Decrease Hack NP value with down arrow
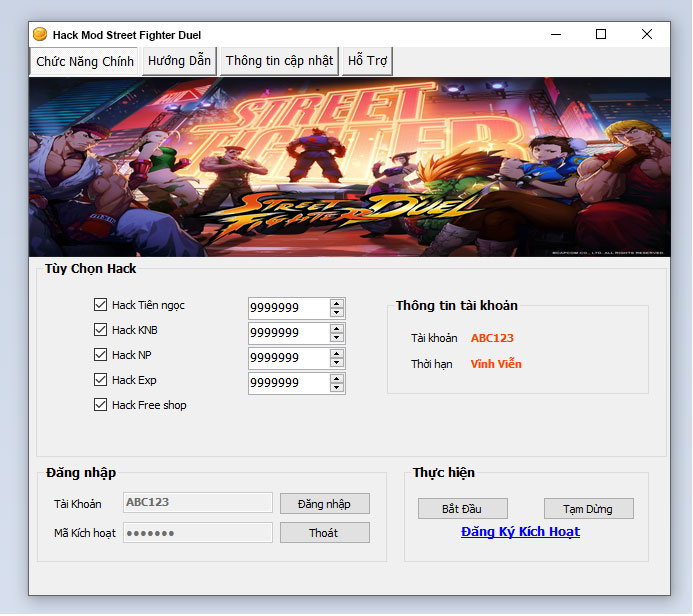693x616 pixels. [x=337, y=363]
